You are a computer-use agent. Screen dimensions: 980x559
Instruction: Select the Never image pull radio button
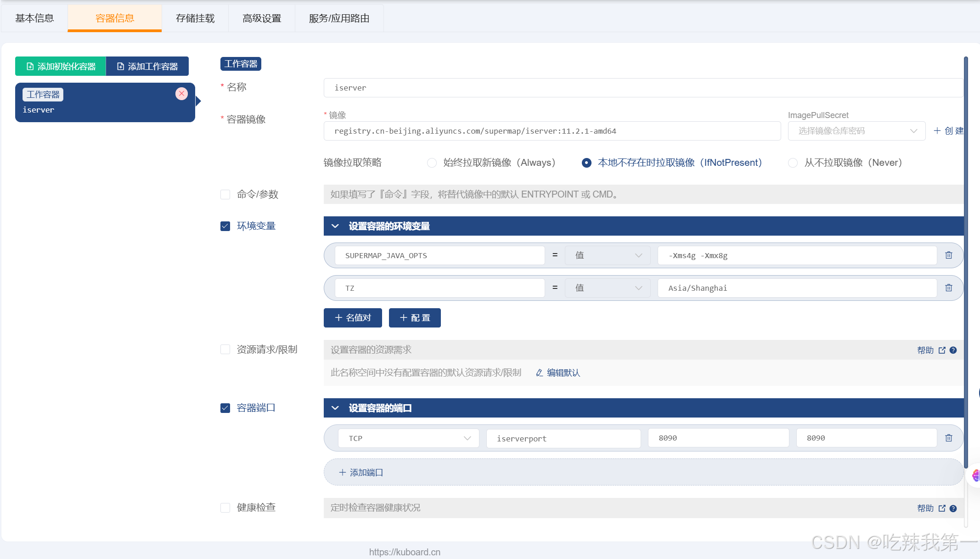(x=793, y=163)
